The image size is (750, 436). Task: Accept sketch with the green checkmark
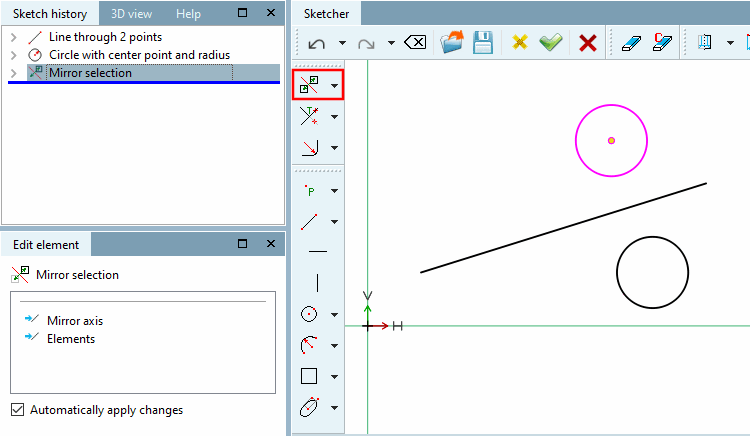(x=551, y=43)
